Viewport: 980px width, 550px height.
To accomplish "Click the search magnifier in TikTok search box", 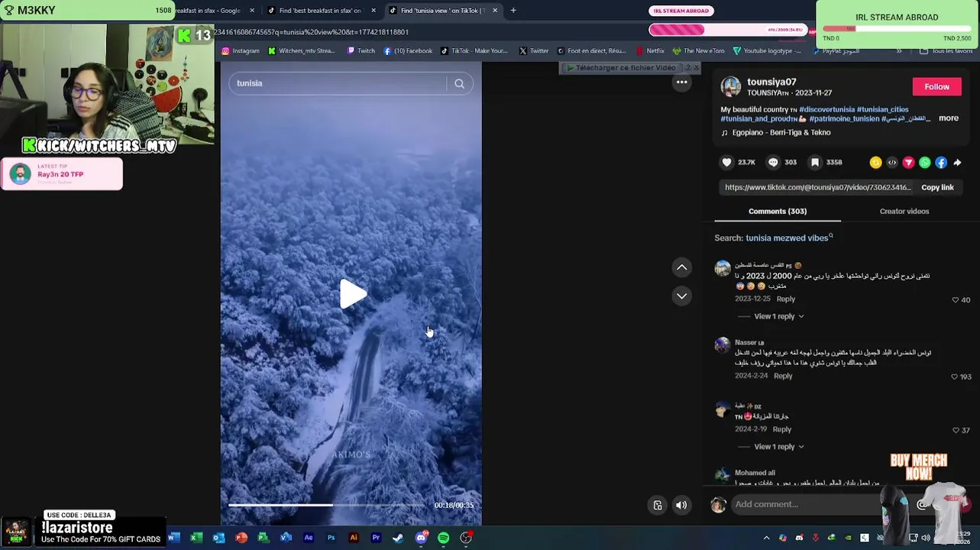I will [x=459, y=83].
